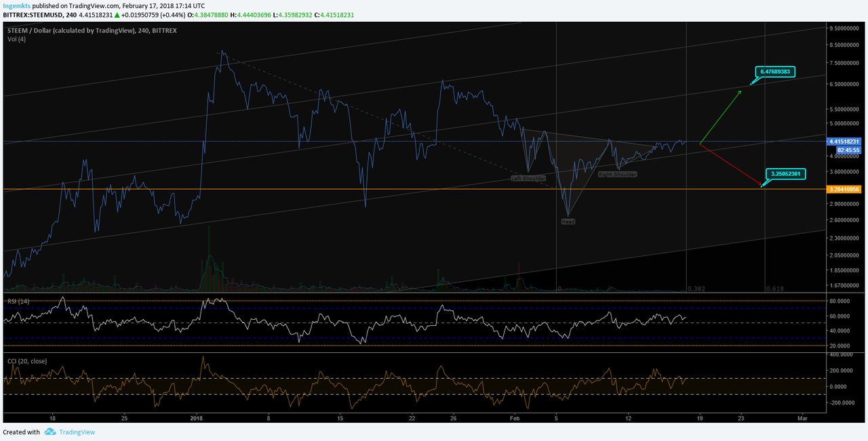868x441 pixels.
Task: Click the 5.00000000 price axis value
Action: pyautogui.click(x=845, y=123)
